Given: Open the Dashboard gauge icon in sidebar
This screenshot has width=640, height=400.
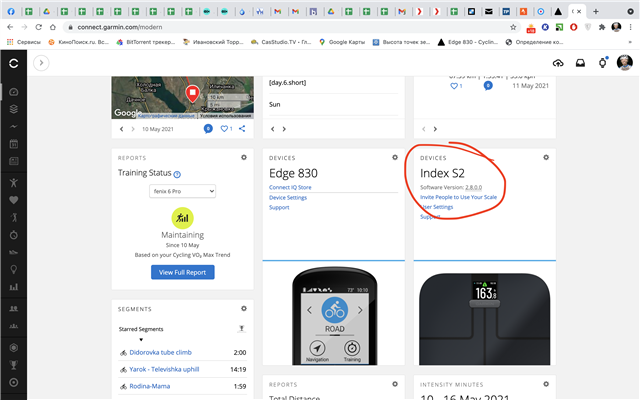Looking at the screenshot, I should [13, 92].
